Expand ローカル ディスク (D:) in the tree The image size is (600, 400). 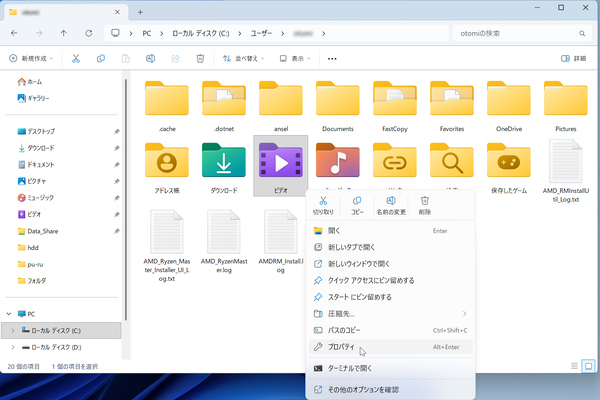(x=13, y=347)
